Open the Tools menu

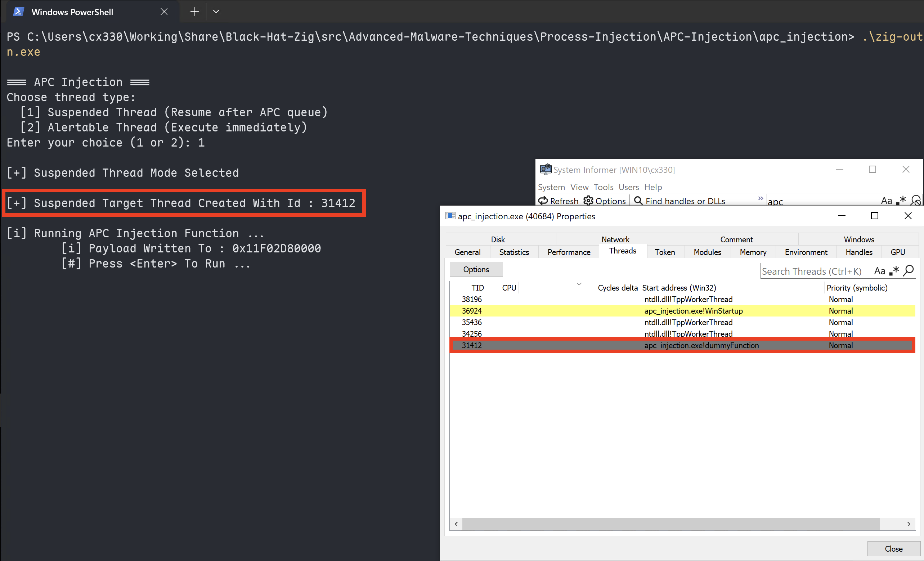(603, 187)
